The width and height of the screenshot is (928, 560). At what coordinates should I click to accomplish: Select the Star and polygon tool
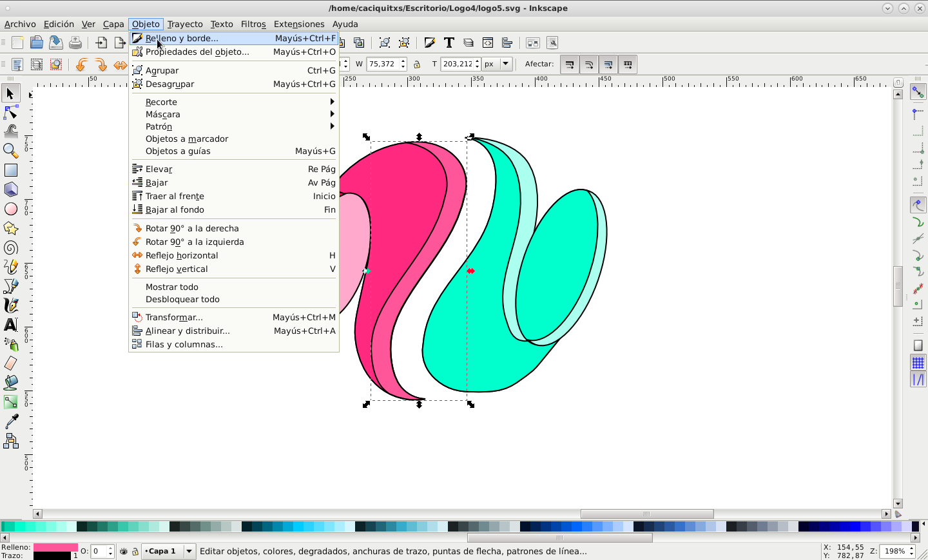coord(10,229)
